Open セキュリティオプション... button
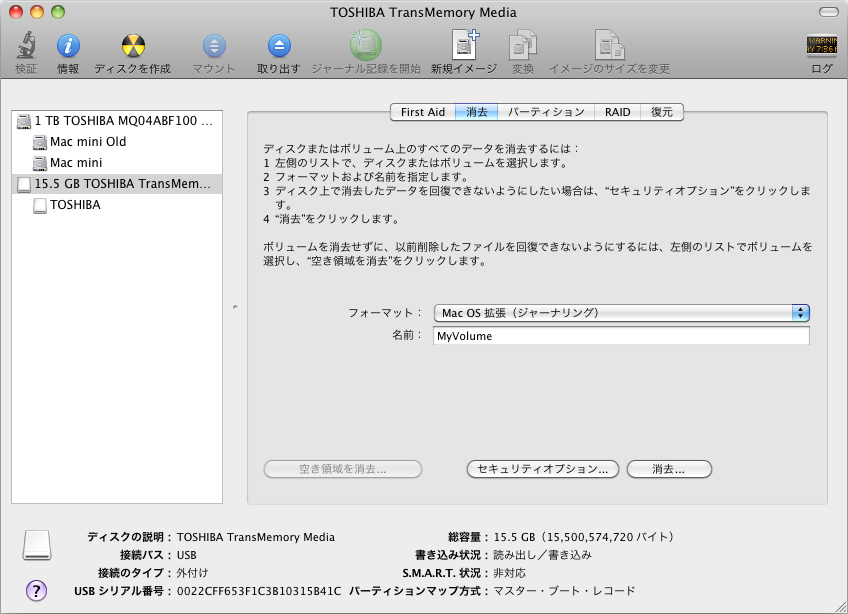848x614 pixels. pos(543,469)
